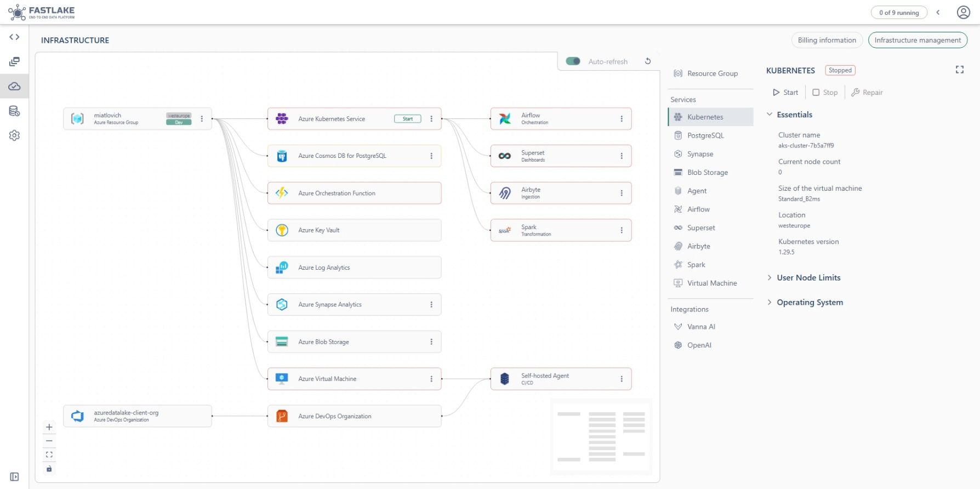This screenshot has height=489, width=980.
Task: Click the Standard_B2ms VM size value
Action: pos(799,199)
